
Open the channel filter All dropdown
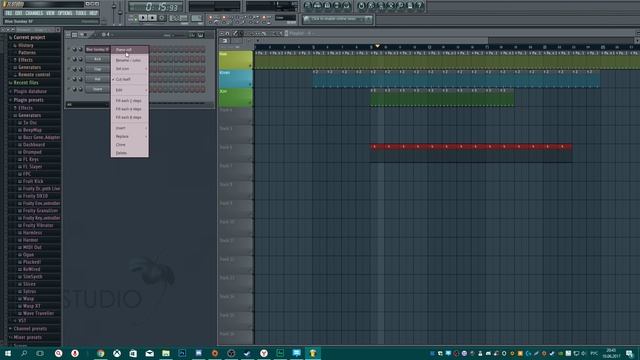tap(87, 104)
